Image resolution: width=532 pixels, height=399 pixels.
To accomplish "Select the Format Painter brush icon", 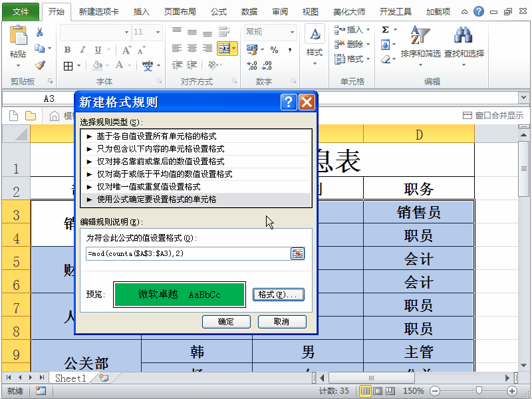I will (40, 65).
